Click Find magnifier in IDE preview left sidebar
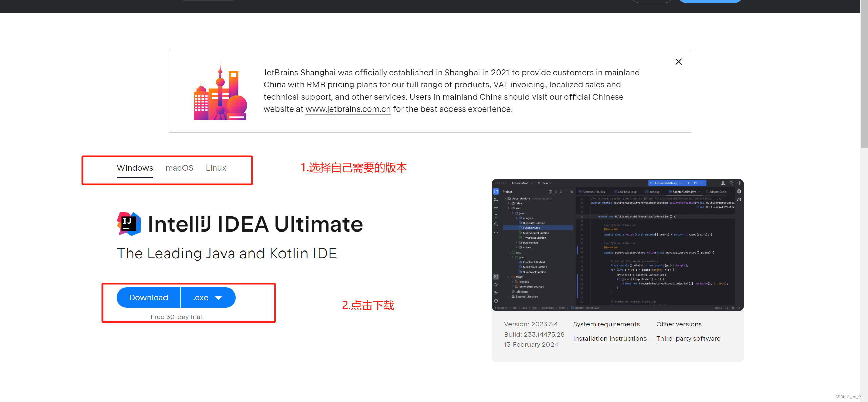Image resolution: width=868 pixels, height=402 pixels. [x=496, y=224]
